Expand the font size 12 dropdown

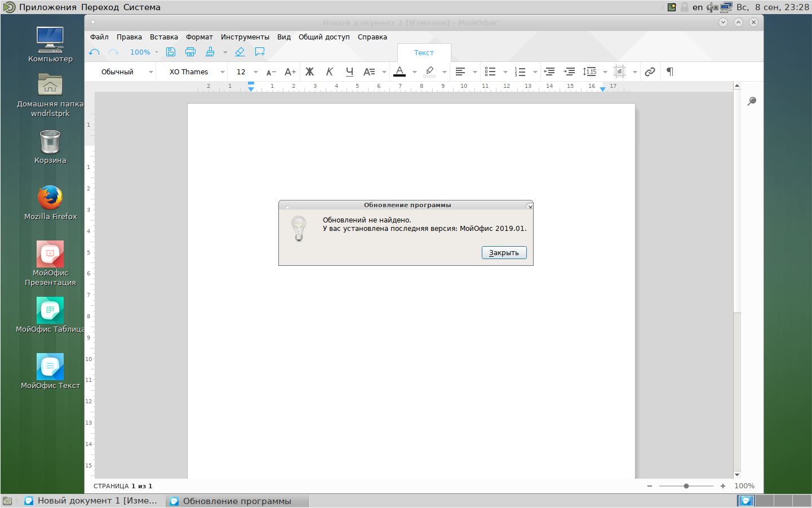(x=255, y=72)
